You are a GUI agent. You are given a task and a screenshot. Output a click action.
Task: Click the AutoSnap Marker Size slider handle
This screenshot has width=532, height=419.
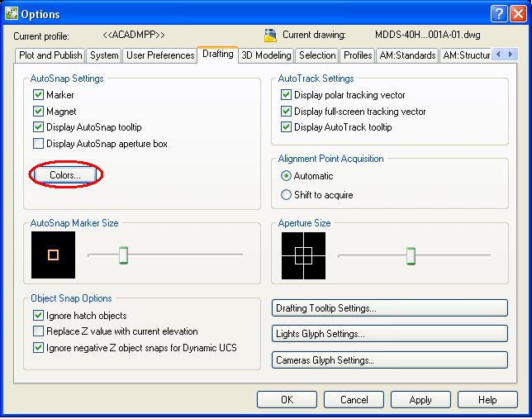click(124, 255)
